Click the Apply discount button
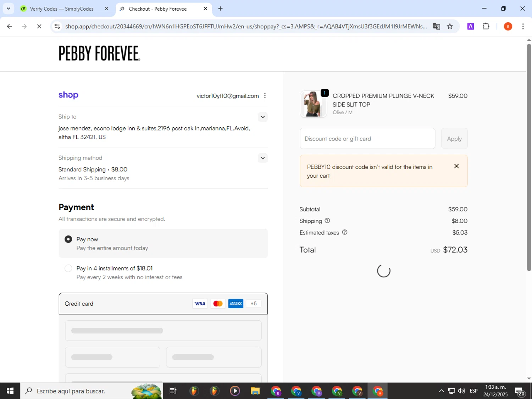This screenshot has width=532, height=399. pyautogui.click(x=454, y=139)
